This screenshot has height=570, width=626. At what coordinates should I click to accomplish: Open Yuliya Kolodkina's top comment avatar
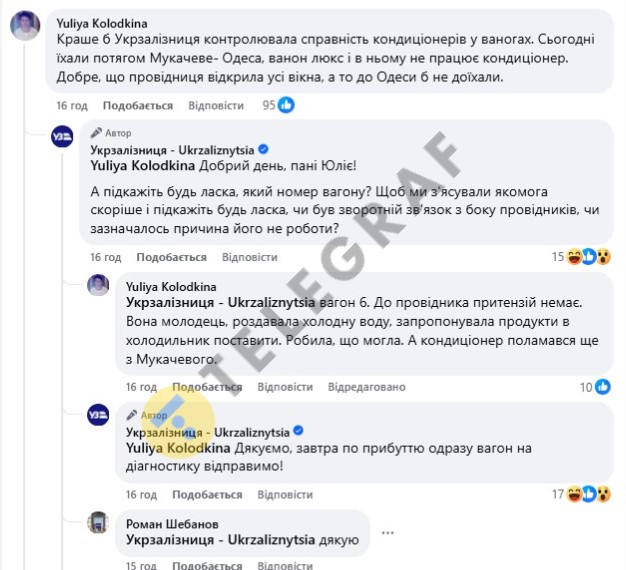tap(25, 26)
